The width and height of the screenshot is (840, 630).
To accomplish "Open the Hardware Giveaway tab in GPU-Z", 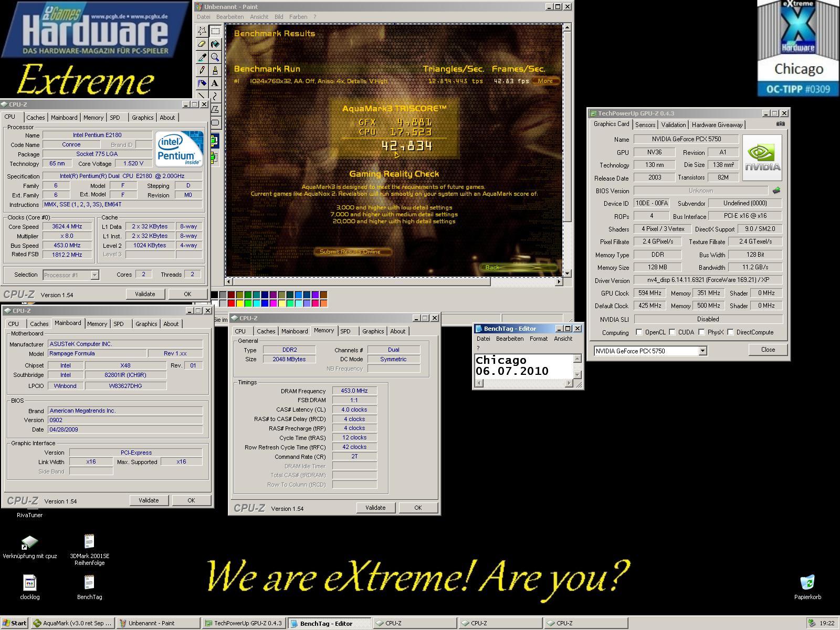I will (x=717, y=125).
